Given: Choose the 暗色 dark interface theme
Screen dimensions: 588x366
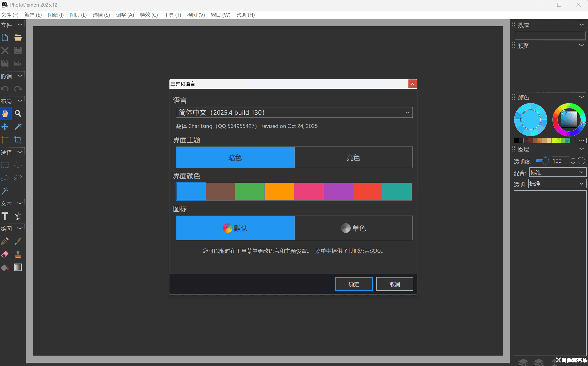Looking at the screenshot, I should click(235, 157).
